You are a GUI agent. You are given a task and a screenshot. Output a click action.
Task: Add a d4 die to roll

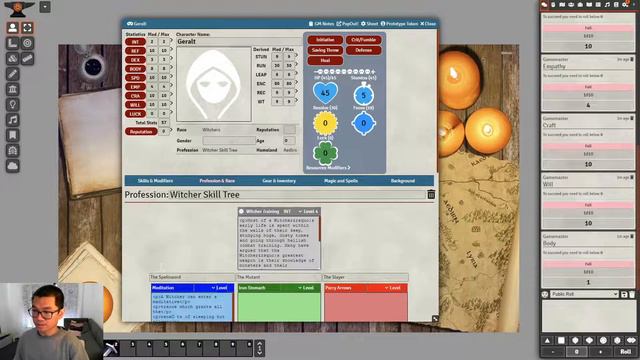(547, 340)
